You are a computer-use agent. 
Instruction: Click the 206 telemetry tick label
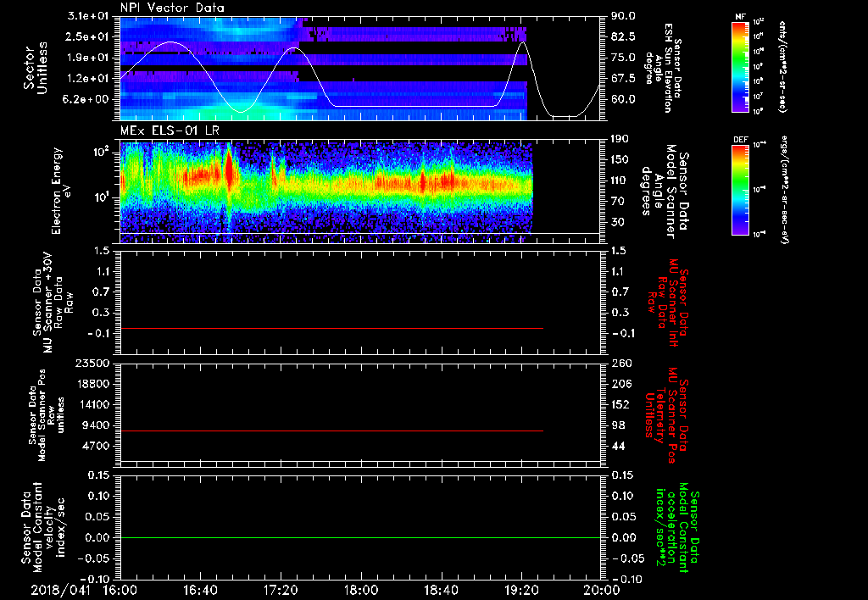(x=621, y=384)
